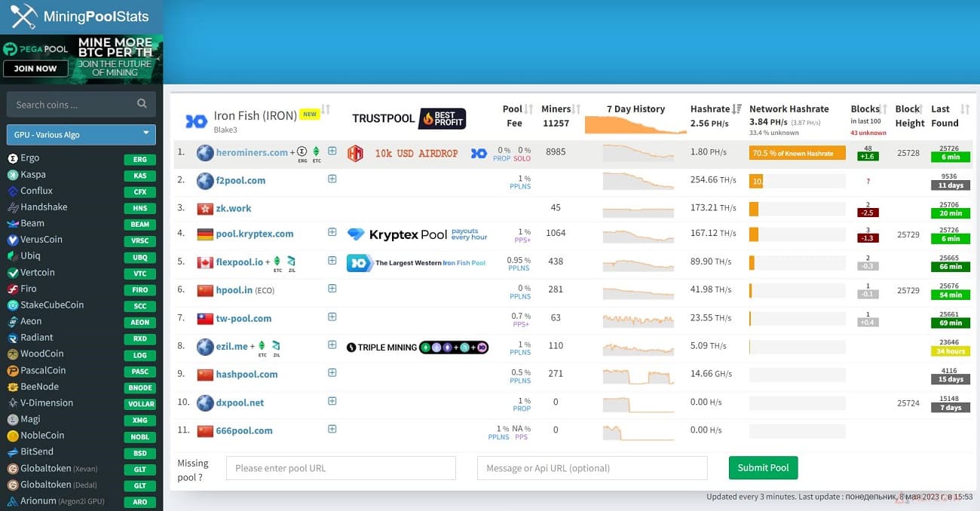This screenshot has width=980, height=511.
Task: Click the NobleCoin icon in sidebar
Action: (x=13, y=436)
